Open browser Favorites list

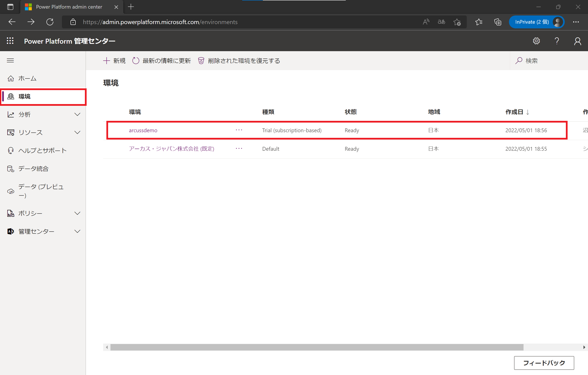click(x=479, y=22)
